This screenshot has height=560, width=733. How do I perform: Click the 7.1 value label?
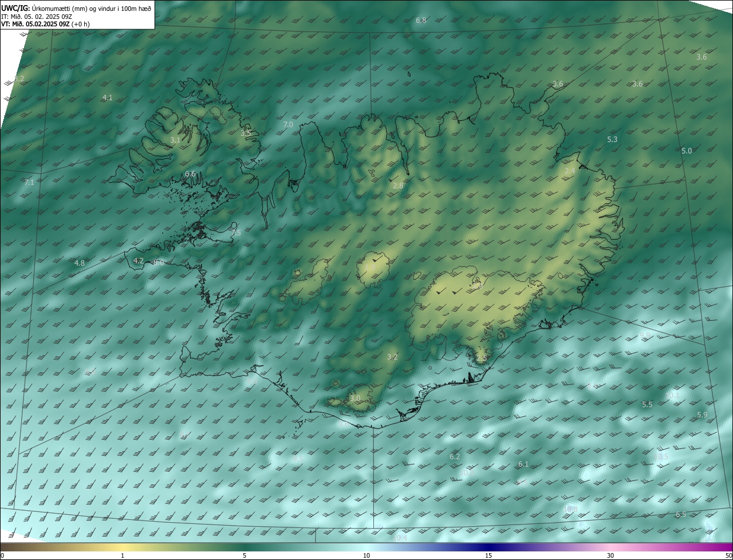[29, 183]
